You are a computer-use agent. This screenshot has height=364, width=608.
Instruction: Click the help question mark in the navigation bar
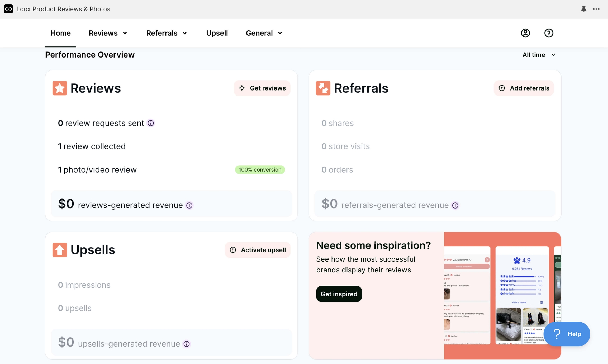coord(548,33)
